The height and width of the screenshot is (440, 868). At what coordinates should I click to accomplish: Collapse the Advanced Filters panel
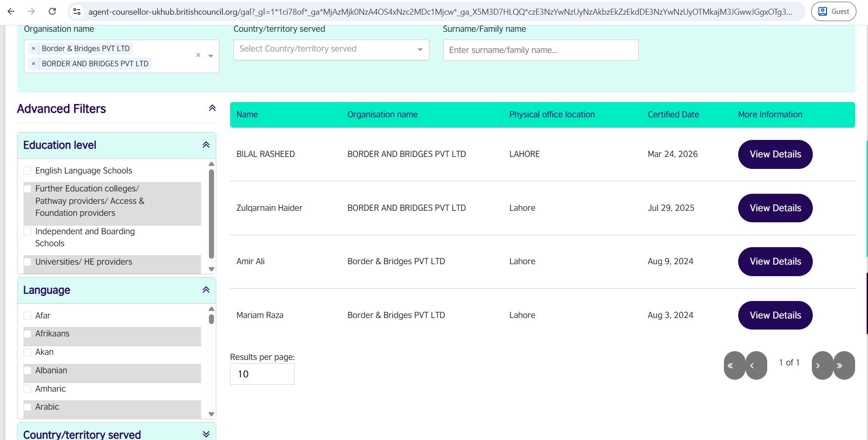(x=212, y=108)
